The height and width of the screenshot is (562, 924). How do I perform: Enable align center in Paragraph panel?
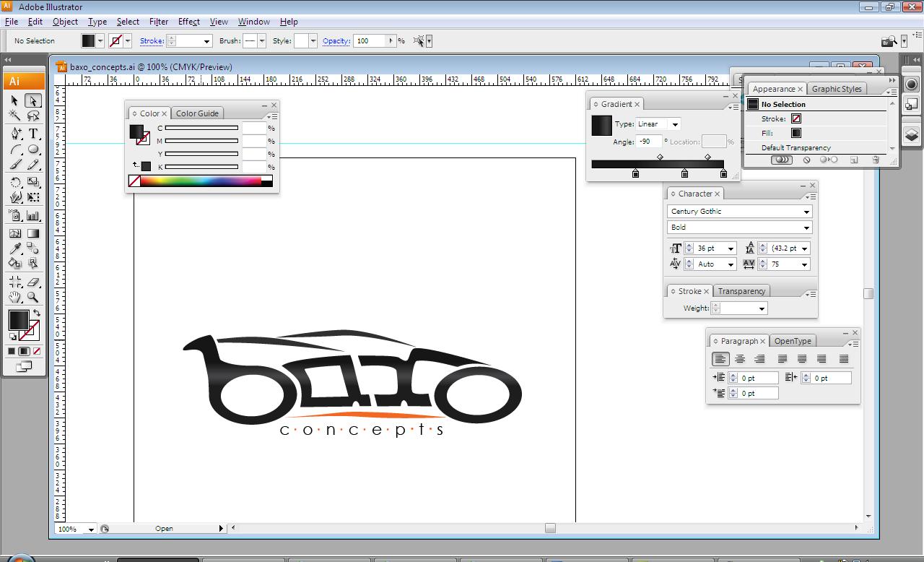point(740,359)
